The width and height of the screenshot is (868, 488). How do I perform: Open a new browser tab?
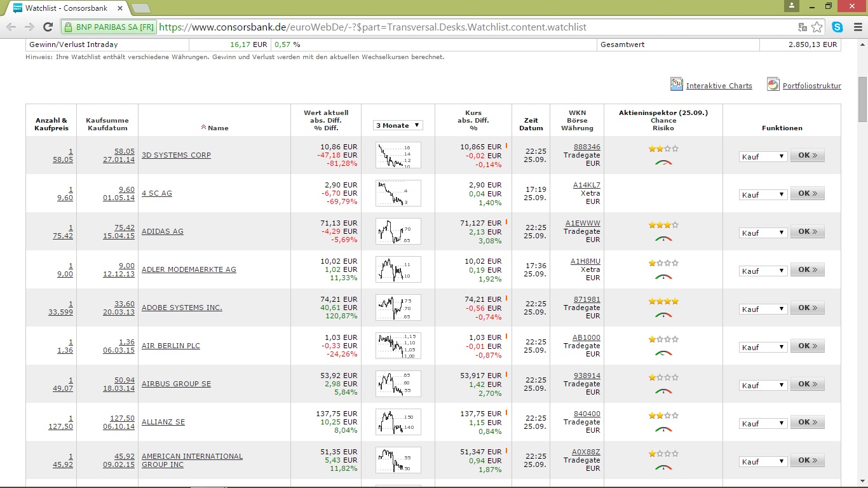click(140, 8)
